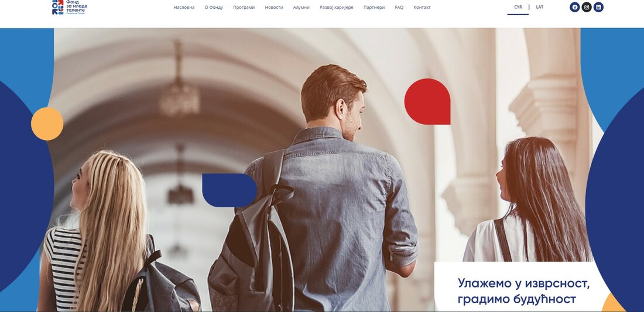
Task: Click the dark blue leaf shape
Action: [x=229, y=190]
